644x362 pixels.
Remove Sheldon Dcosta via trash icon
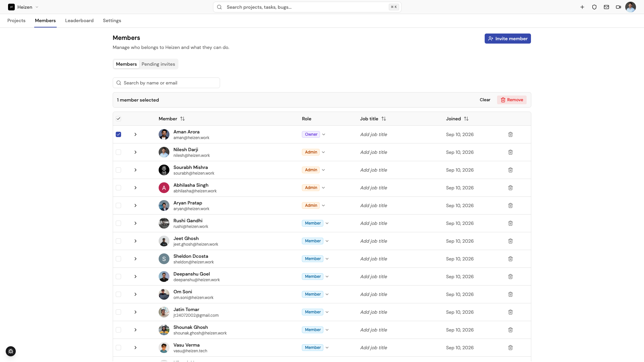click(x=511, y=259)
